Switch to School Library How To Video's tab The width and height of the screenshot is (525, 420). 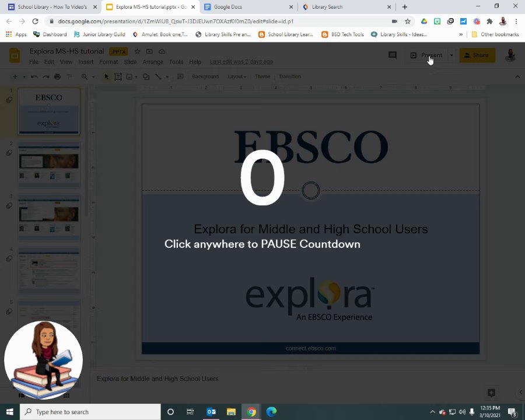click(52, 7)
